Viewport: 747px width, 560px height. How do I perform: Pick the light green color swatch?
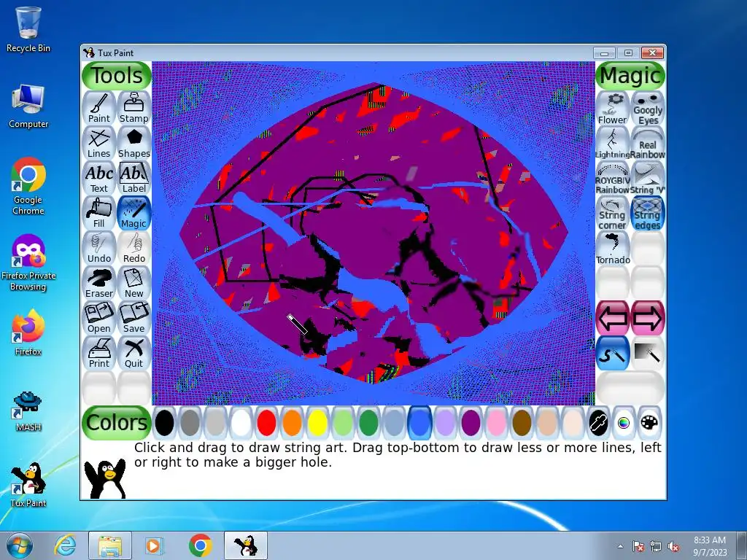pyautogui.click(x=343, y=422)
